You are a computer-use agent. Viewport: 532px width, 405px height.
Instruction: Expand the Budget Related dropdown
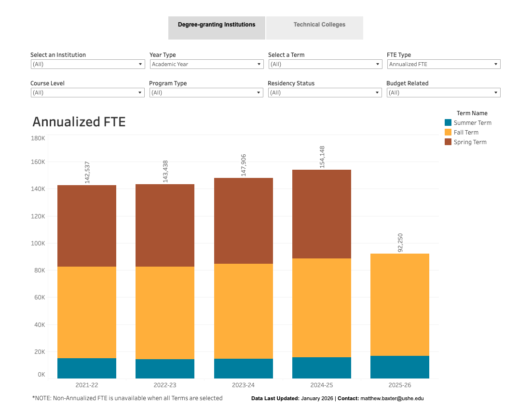443,93
